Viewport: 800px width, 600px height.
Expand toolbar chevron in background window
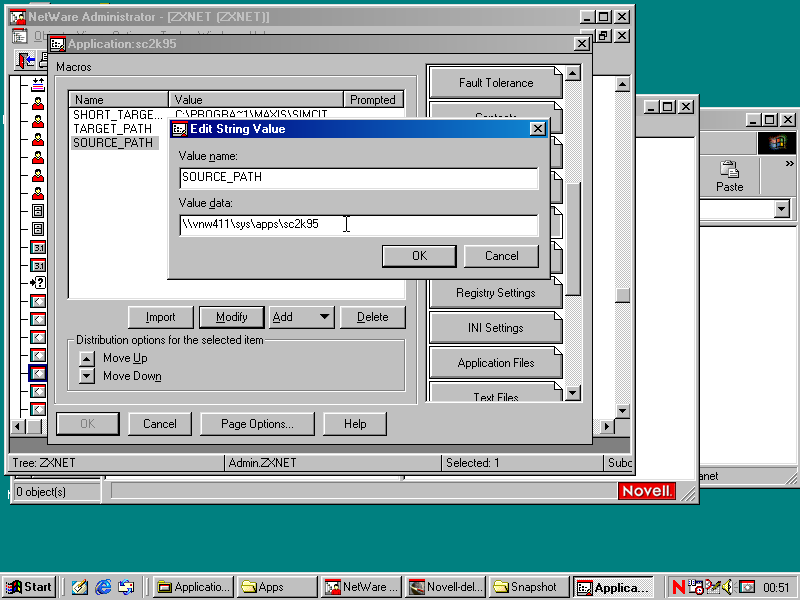[x=789, y=163]
